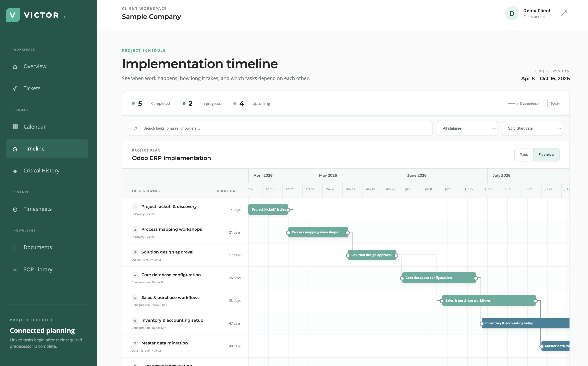Click the Tickets checkmark icon
The width and height of the screenshot is (588, 366).
[15, 88]
